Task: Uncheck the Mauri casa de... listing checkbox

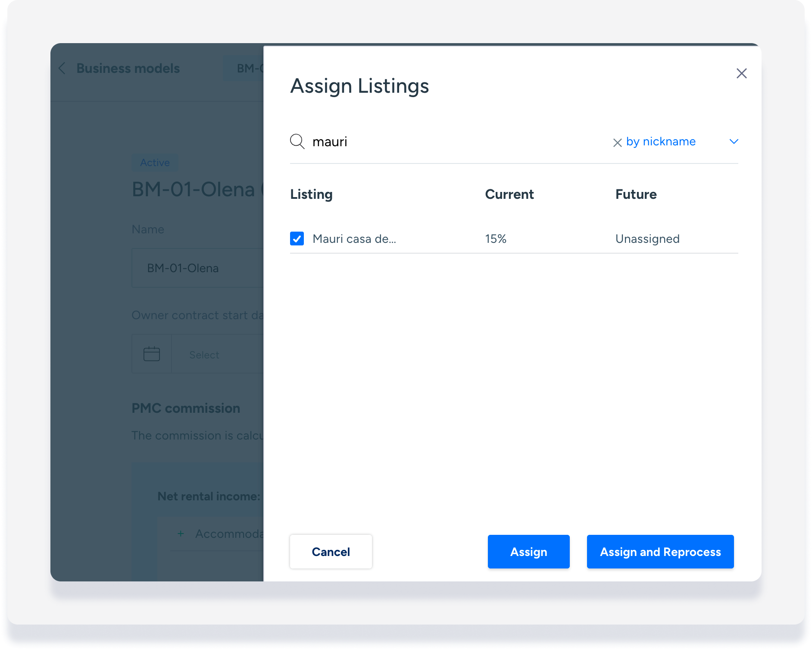Action: [x=297, y=239]
